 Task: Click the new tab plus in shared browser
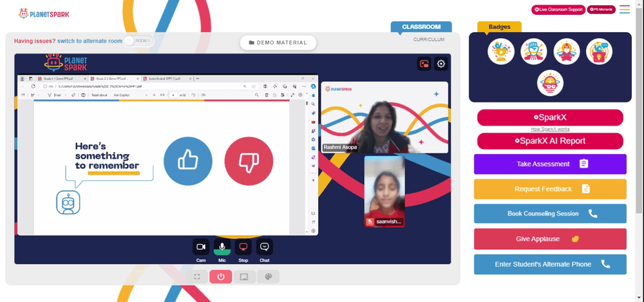tap(198, 79)
